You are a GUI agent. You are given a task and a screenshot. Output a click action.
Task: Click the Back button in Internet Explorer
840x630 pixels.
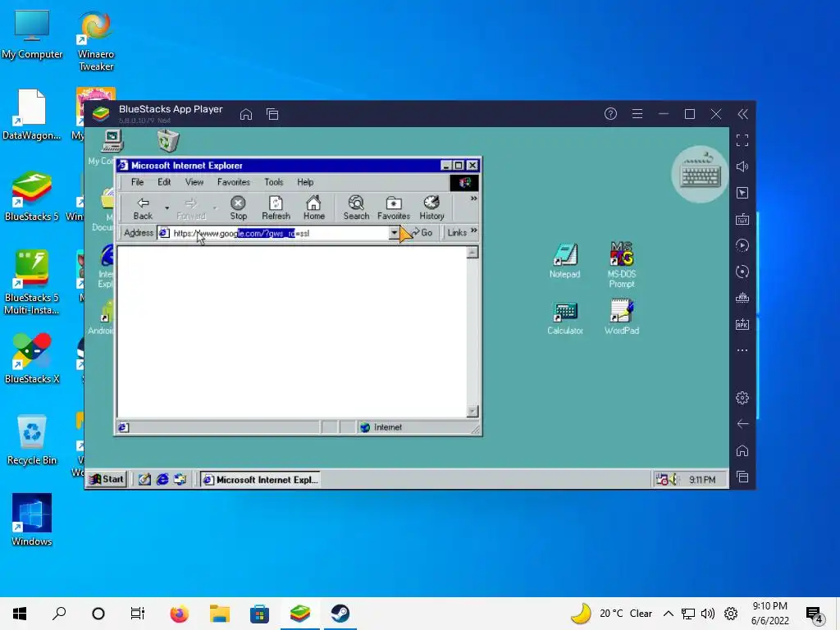pyautogui.click(x=143, y=208)
